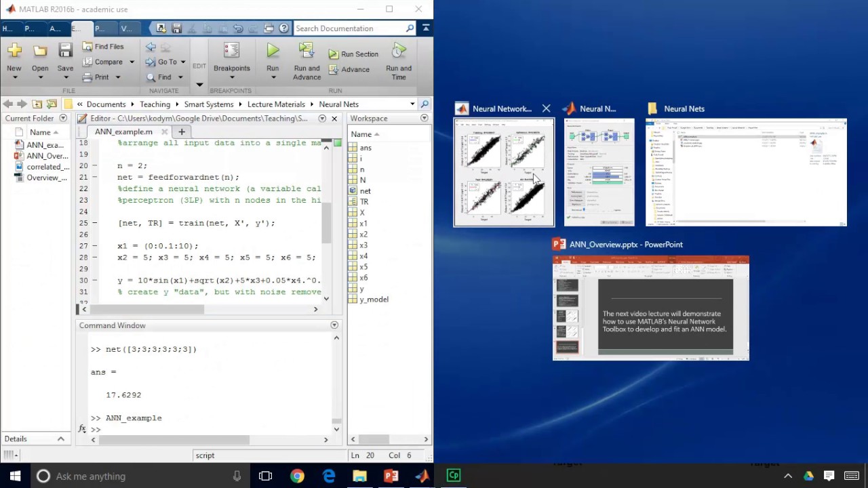Click the Up One Level folder icon
Image resolution: width=868 pixels, height=488 pixels.
click(x=37, y=104)
